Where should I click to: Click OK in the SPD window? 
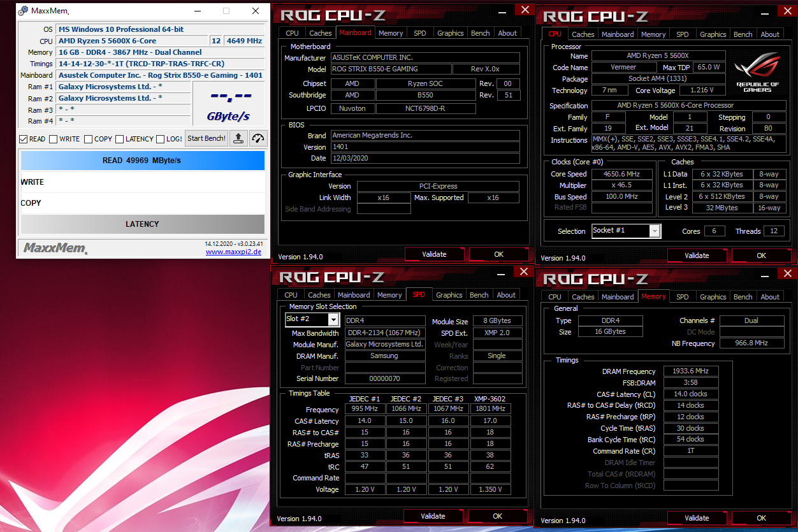pyautogui.click(x=497, y=516)
